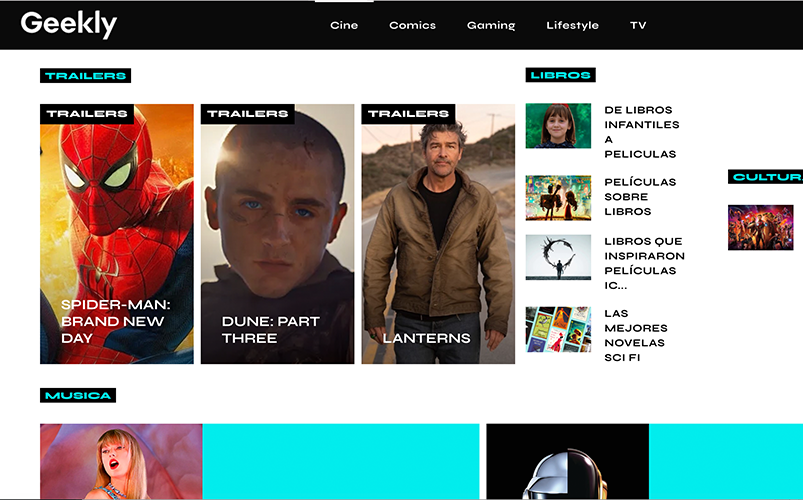Open the Cine menu tab
This screenshot has width=803, height=500.
344,25
